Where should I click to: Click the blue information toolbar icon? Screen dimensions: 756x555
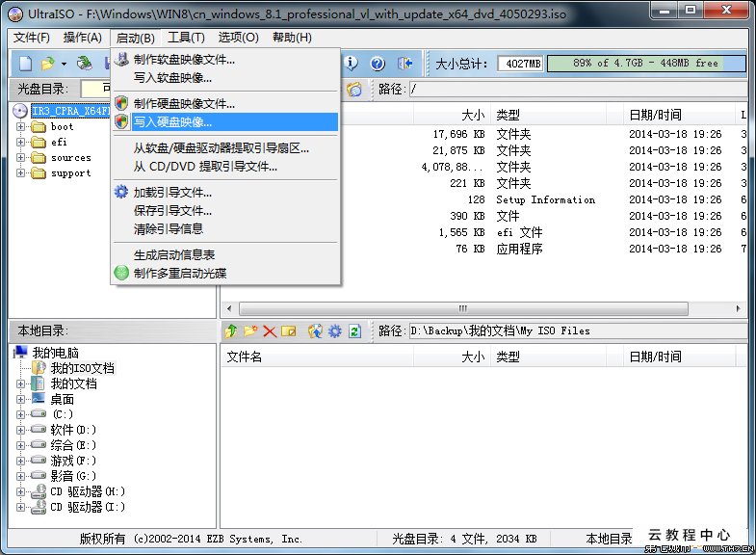351,64
